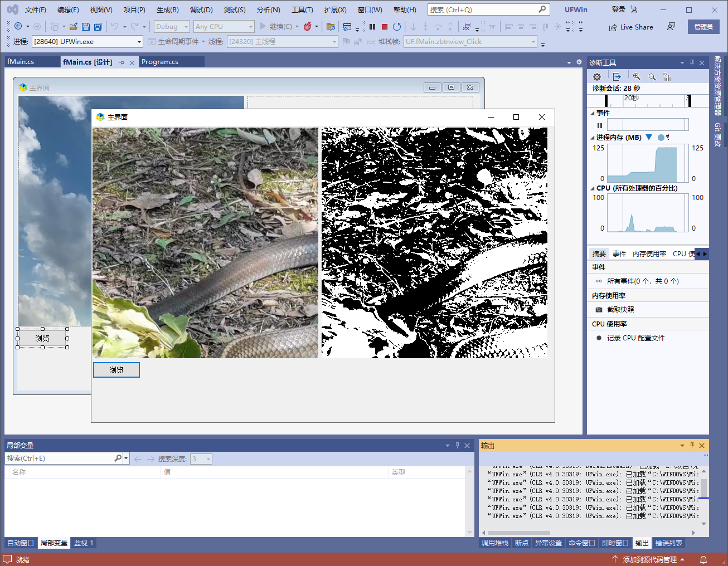Click the diagnostic session timeline ruler
The width and height of the screenshot is (728, 566).
click(648, 100)
